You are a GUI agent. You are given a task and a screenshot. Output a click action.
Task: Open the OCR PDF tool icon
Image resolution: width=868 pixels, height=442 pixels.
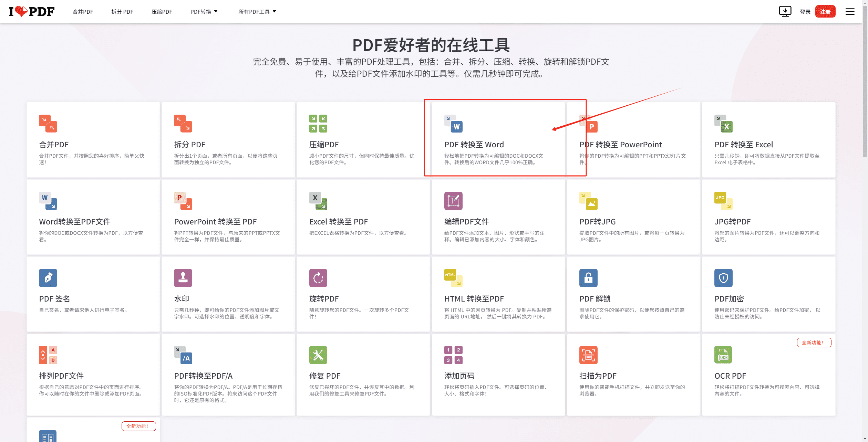click(723, 355)
